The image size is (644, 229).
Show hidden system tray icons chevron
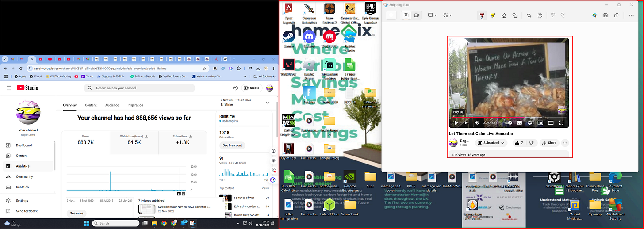(x=238, y=223)
